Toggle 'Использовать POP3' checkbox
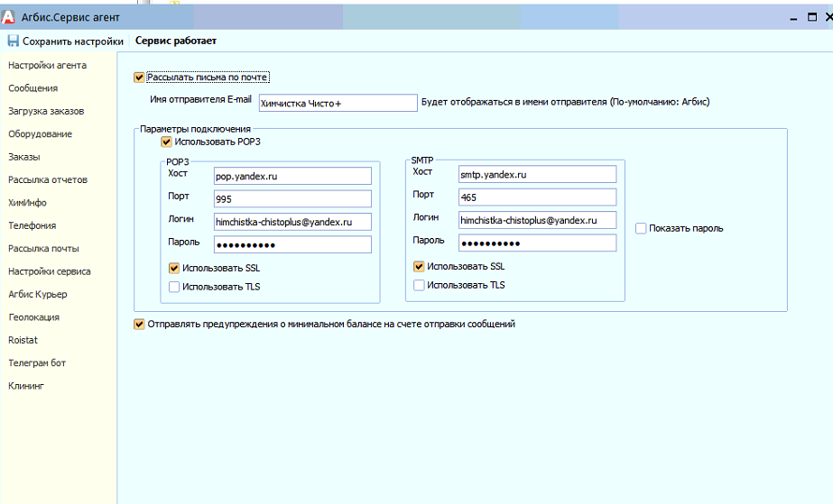Image resolution: width=833 pixels, height=504 pixels. [166, 142]
